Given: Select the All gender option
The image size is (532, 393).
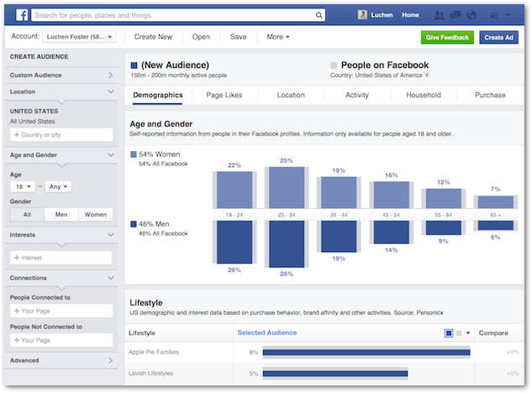Looking at the screenshot, I should pyautogui.click(x=27, y=215).
